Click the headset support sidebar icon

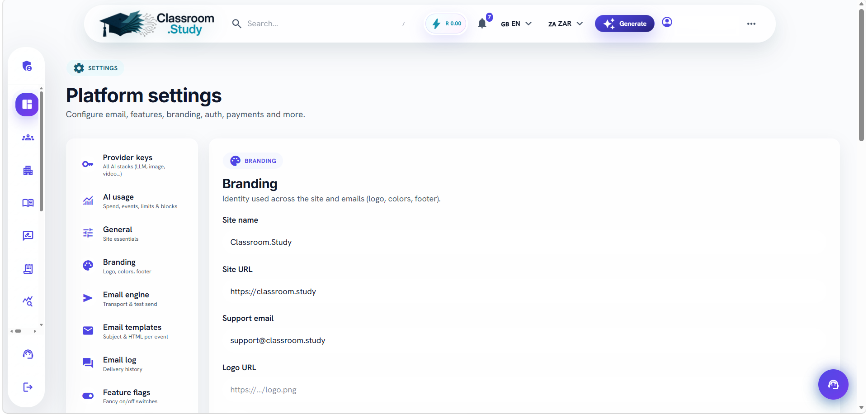[x=28, y=354]
